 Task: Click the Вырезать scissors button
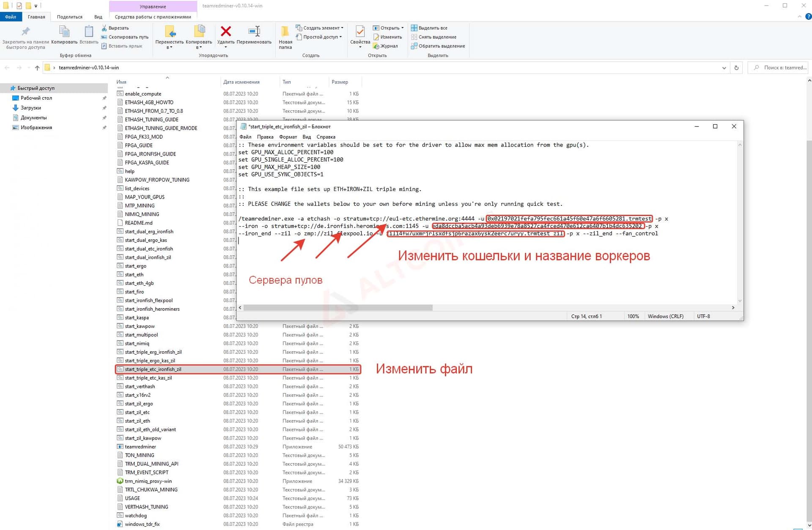pos(115,28)
